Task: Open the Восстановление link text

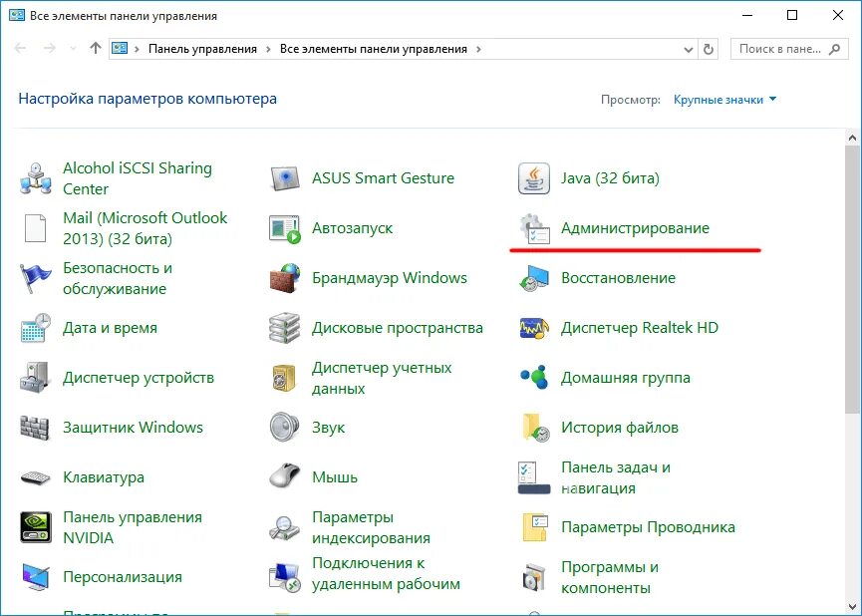Action: point(618,278)
